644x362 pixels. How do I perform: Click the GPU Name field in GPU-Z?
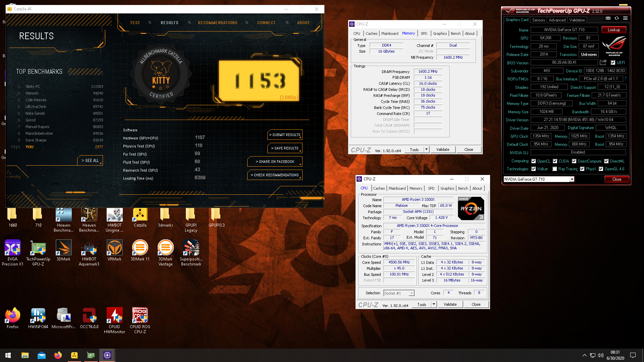click(564, 30)
